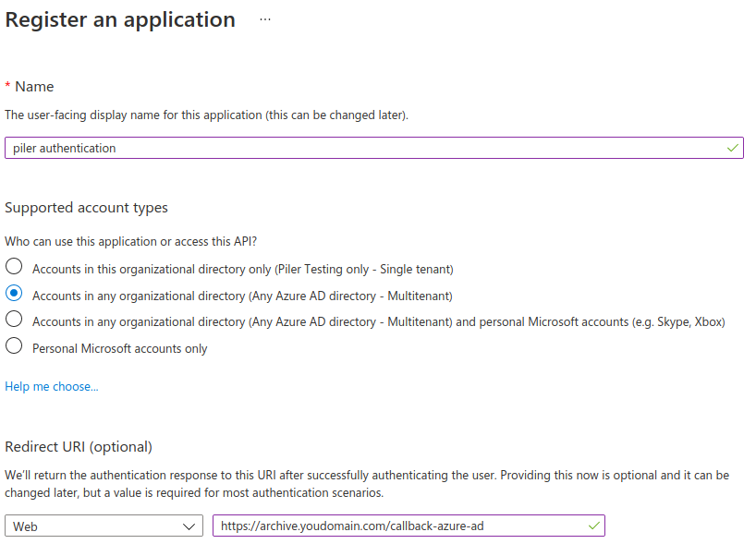756x544 pixels.
Task: Click the green checkmark in the Redirect URI field
Action: (593, 526)
